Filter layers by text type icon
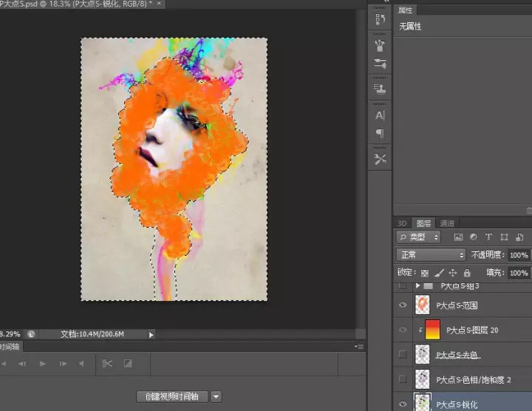This screenshot has width=532, height=411. coord(488,237)
